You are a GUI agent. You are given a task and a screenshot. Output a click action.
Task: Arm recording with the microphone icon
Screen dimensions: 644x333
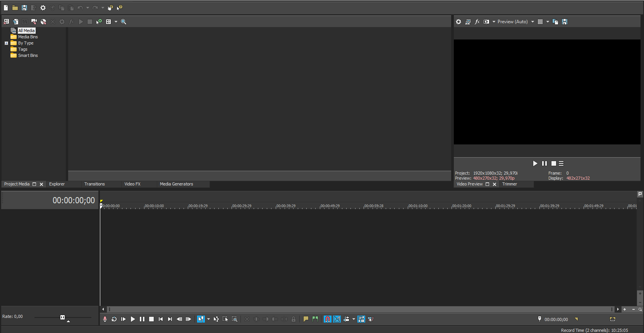pos(105,319)
